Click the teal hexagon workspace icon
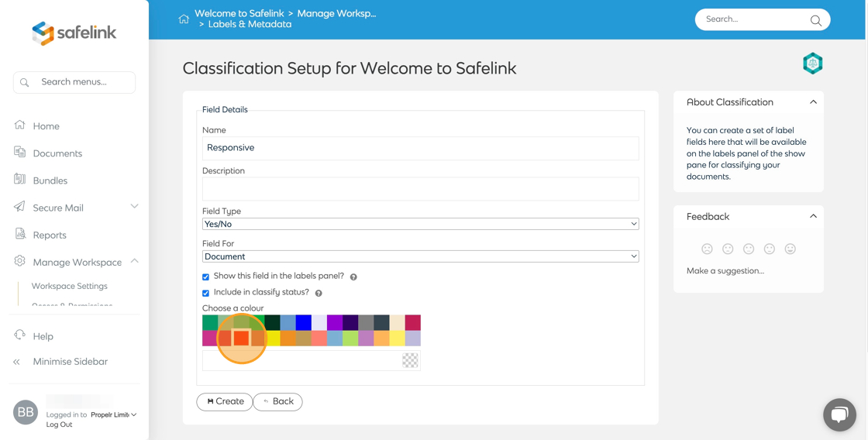868x440 pixels. click(812, 64)
